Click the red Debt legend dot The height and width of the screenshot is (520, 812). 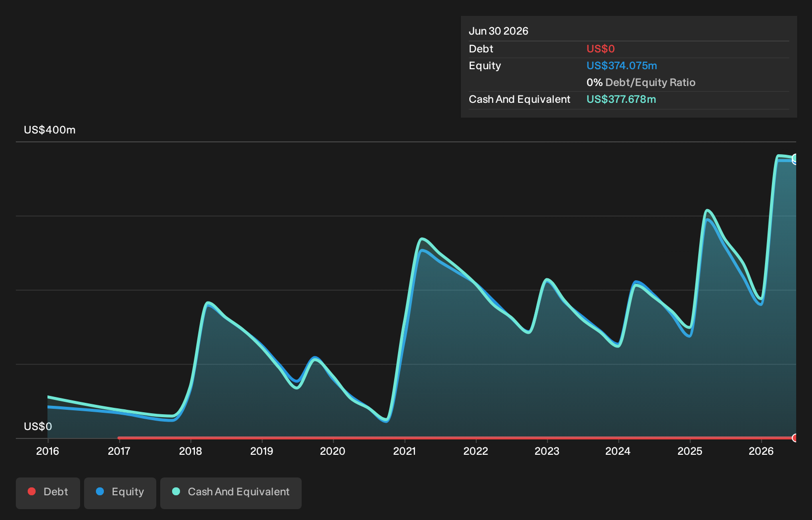[32, 491]
